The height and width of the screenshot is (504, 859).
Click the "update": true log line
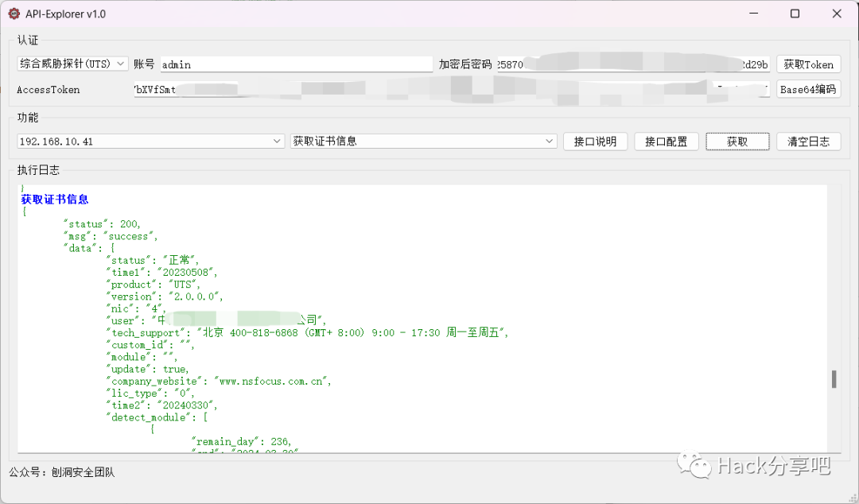point(147,369)
